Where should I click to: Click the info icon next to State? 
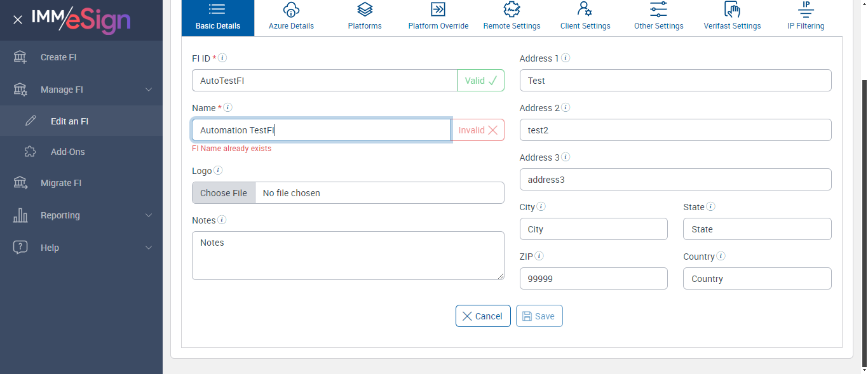711,206
